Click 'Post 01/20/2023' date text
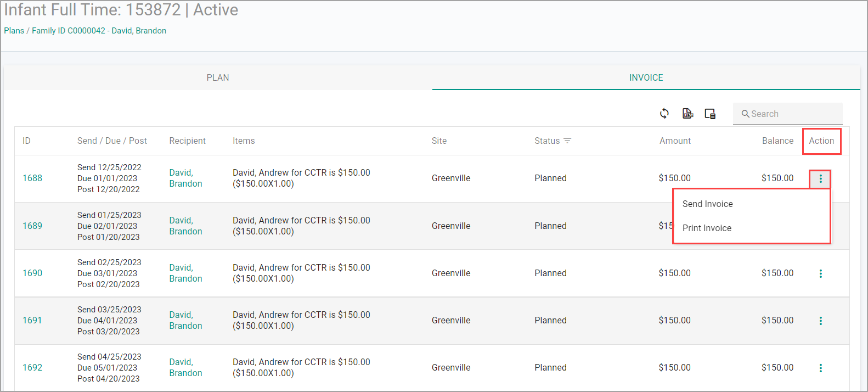 click(x=109, y=237)
